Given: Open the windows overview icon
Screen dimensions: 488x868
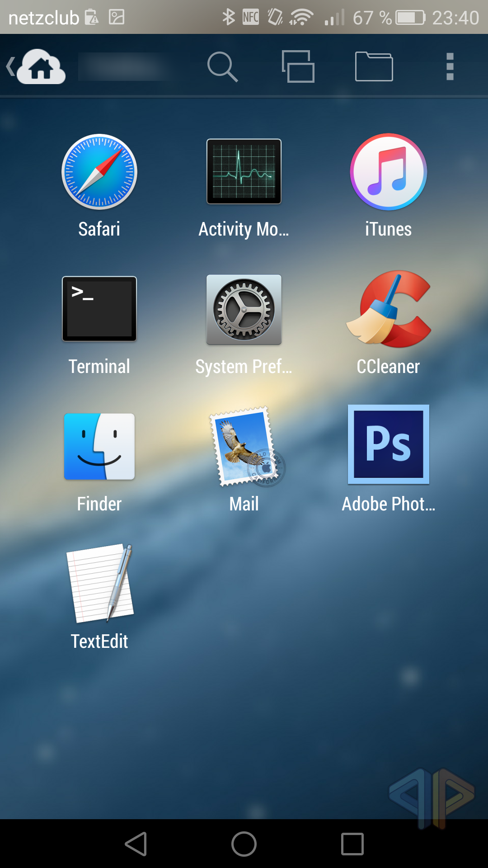Looking at the screenshot, I should [x=298, y=67].
